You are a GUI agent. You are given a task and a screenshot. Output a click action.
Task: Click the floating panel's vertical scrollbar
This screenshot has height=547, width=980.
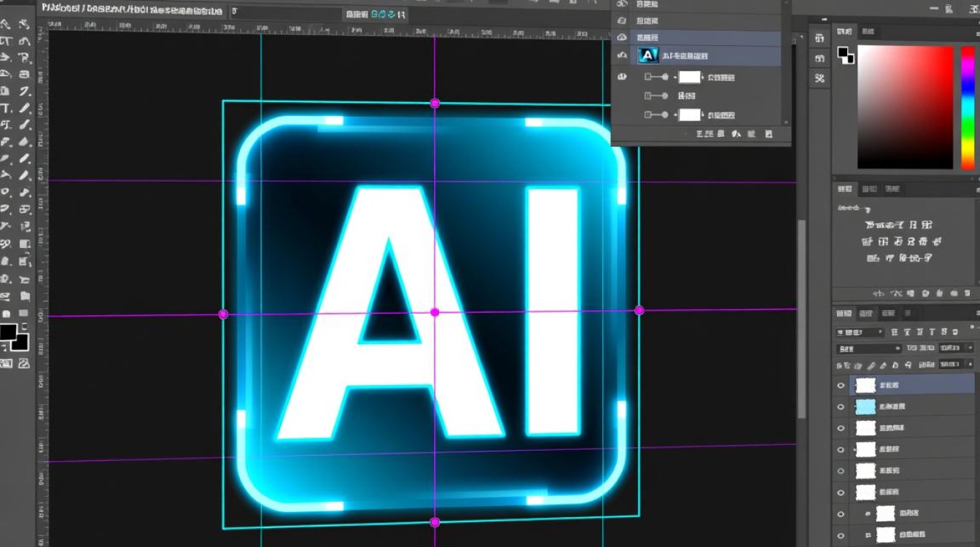(x=785, y=62)
